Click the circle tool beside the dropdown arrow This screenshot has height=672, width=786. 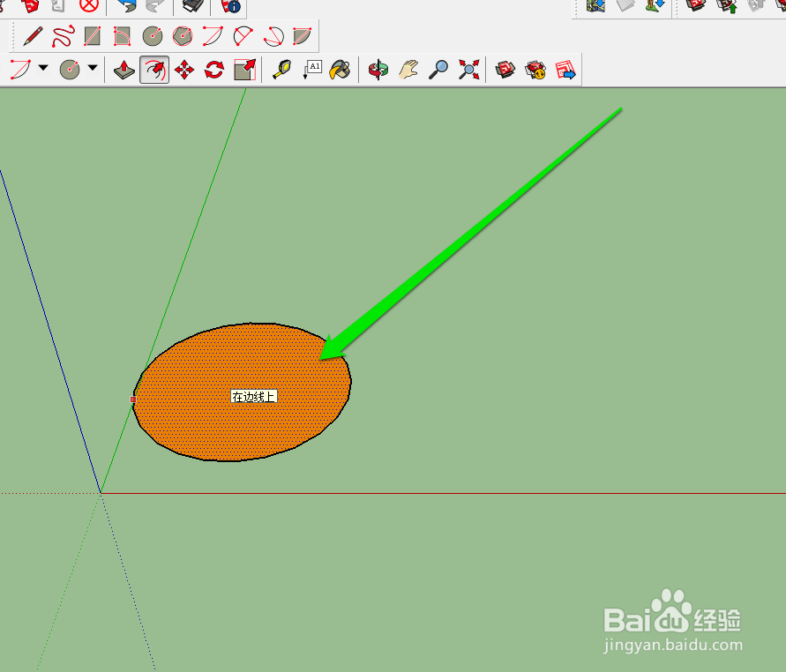coord(70,69)
